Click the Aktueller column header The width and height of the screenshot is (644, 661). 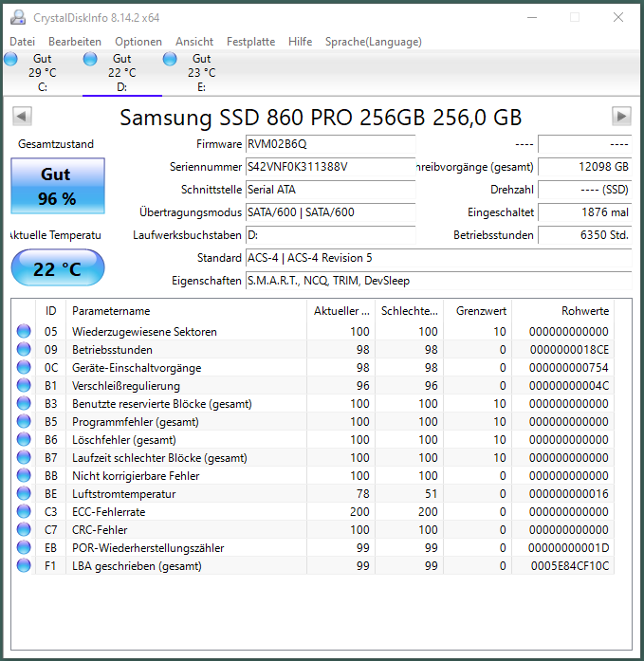coord(340,311)
